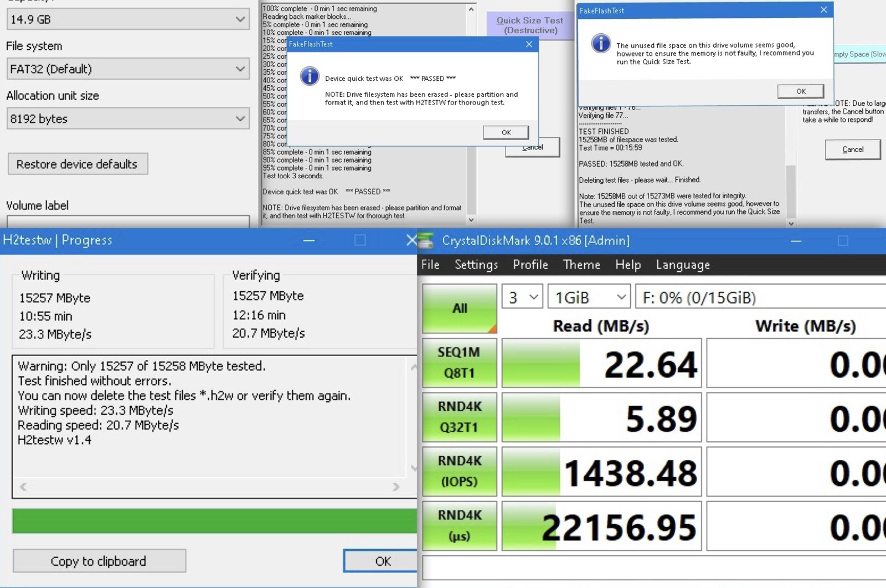Click the "PASSED: 15258MB tested and OK." line
This screenshot has width=886, height=588.
point(631,164)
